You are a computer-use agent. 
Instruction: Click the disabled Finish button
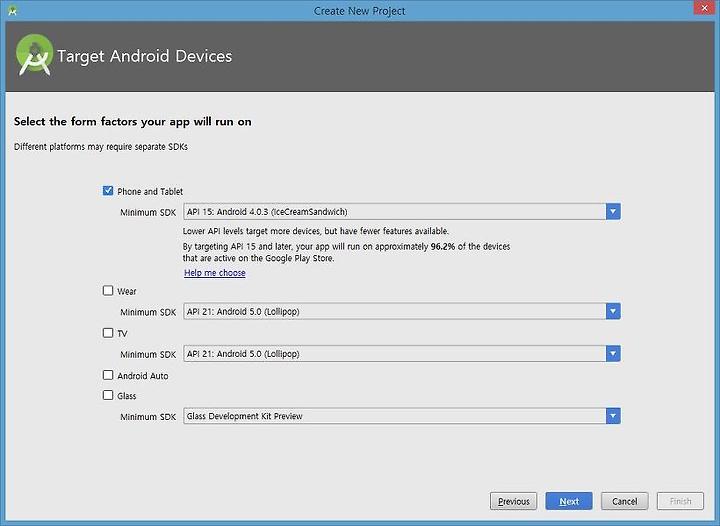coord(680,501)
